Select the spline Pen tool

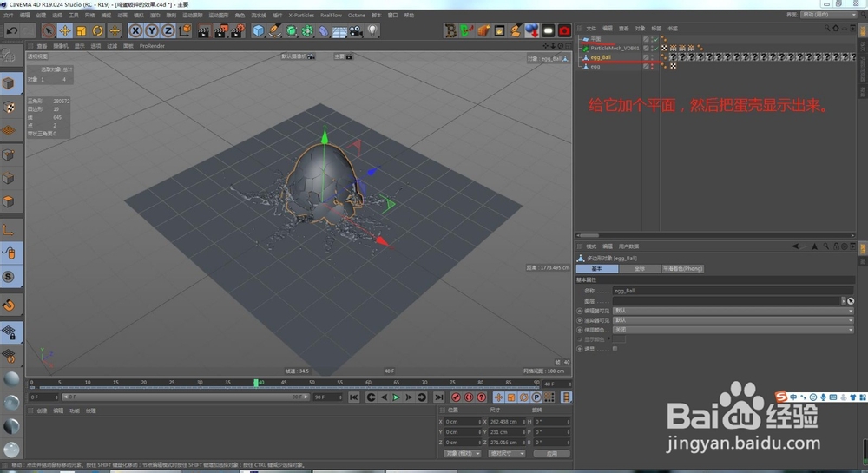[x=274, y=31]
